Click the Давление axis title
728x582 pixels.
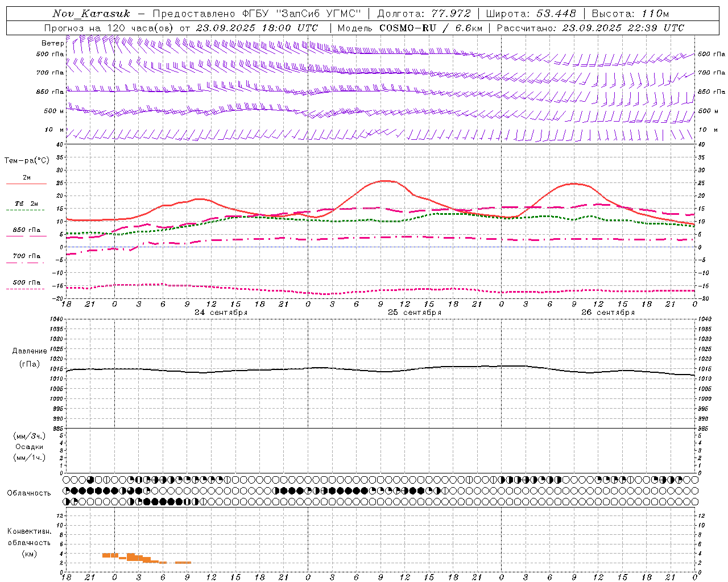click(30, 351)
